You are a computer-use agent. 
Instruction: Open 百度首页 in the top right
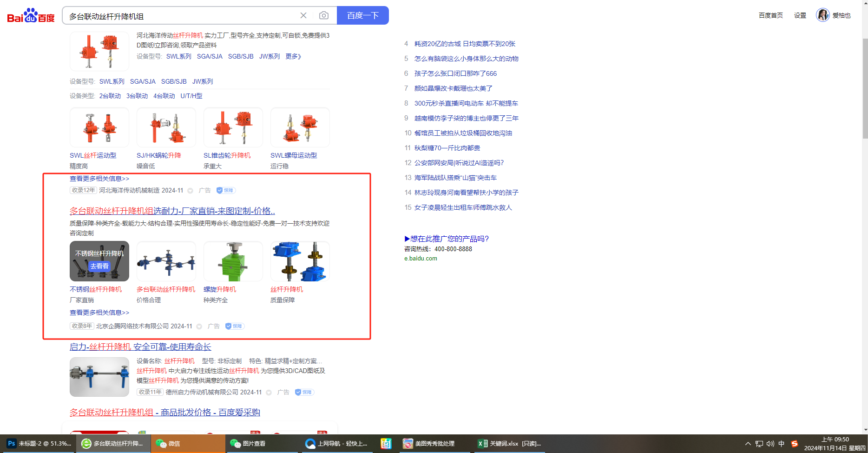[x=770, y=15]
